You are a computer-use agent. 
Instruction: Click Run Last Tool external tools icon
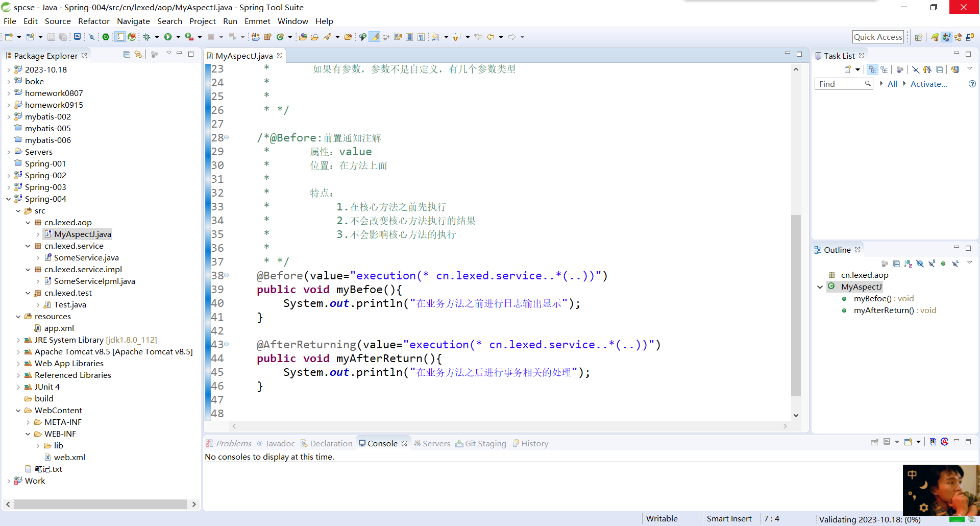click(189, 37)
